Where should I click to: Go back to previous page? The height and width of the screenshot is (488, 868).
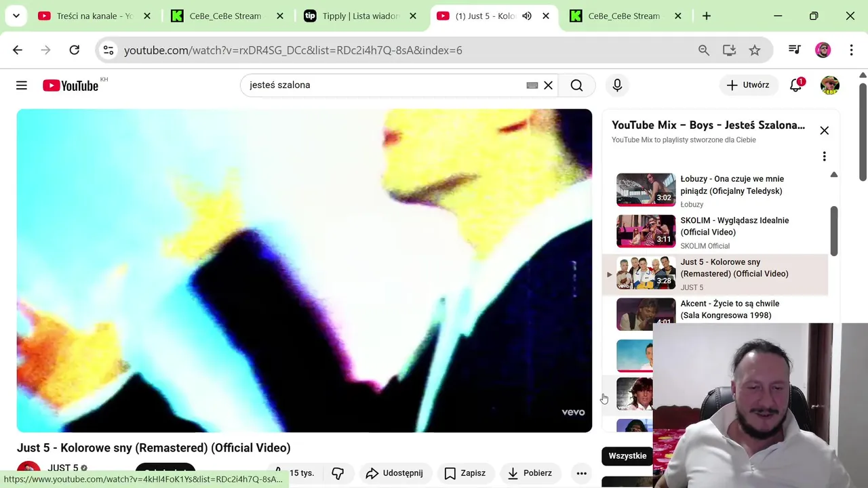(x=18, y=49)
